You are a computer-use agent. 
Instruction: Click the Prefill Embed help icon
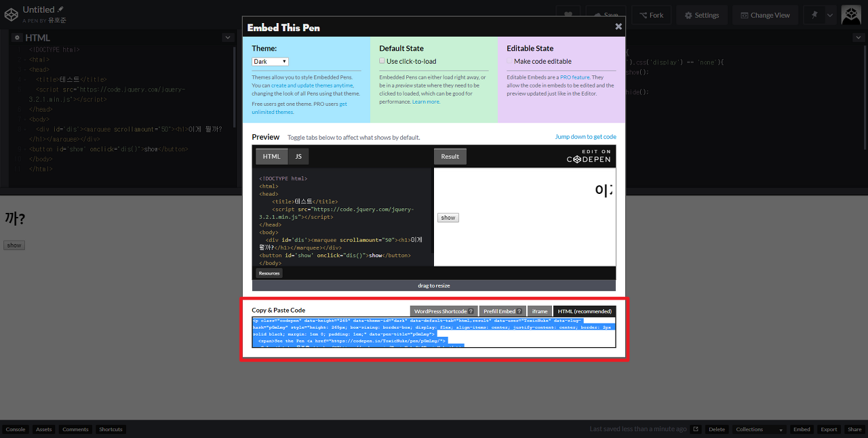[519, 312]
